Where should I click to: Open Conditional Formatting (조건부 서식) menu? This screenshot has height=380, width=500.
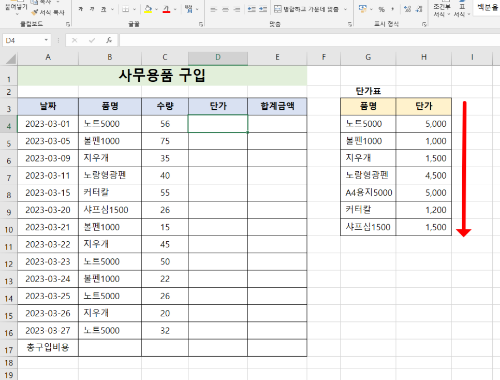442,10
